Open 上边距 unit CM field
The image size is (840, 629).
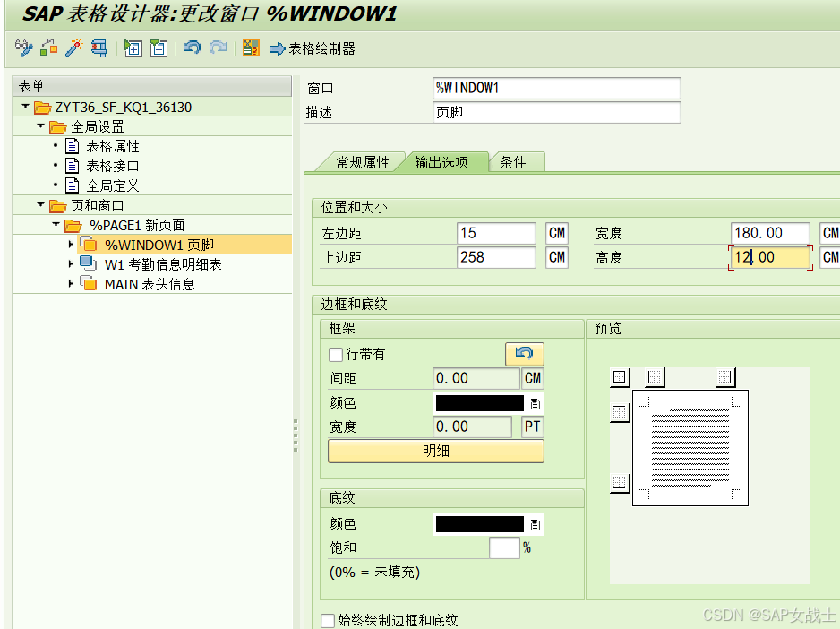click(x=557, y=257)
